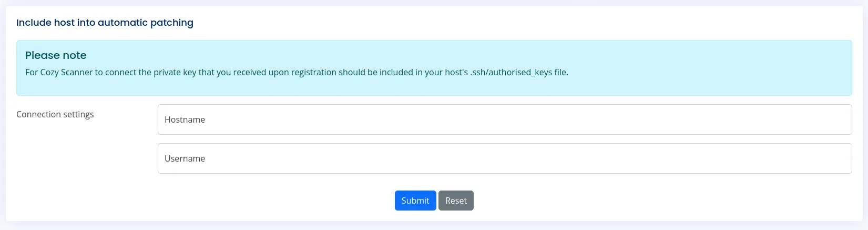Focus the Username text box
The image size is (868, 230).
(505, 158)
